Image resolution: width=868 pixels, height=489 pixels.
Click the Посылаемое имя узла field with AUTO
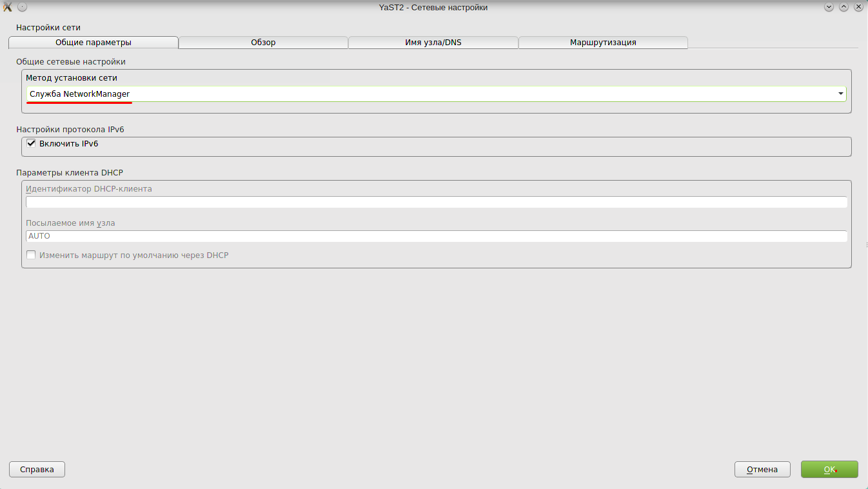tap(436, 236)
